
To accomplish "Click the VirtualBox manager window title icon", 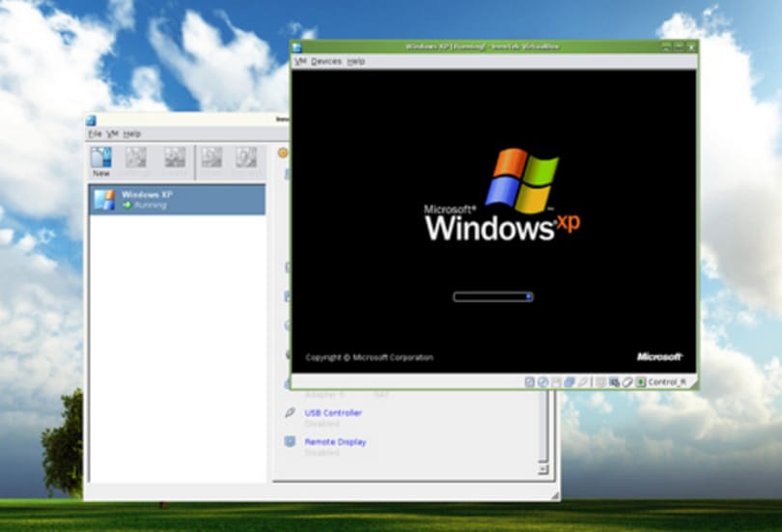I will (x=91, y=120).
